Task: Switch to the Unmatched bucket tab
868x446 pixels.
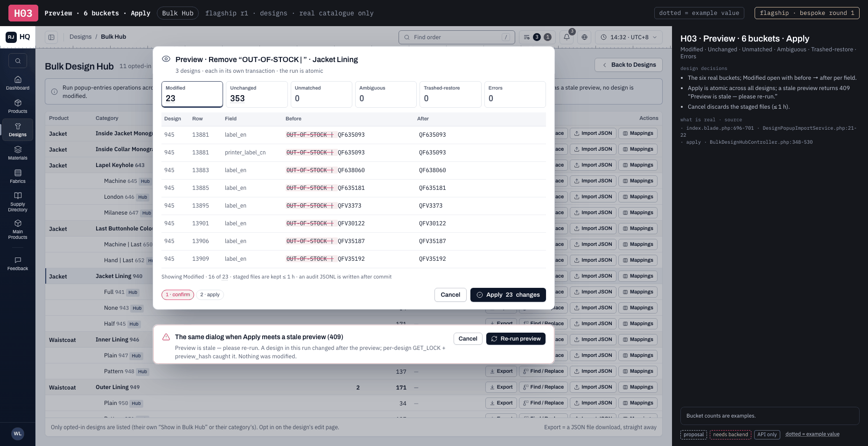Action: coord(321,94)
